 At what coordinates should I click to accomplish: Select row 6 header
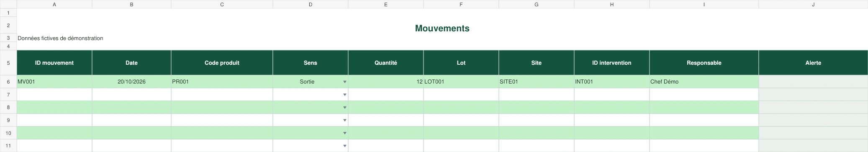(x=8, y=82)
